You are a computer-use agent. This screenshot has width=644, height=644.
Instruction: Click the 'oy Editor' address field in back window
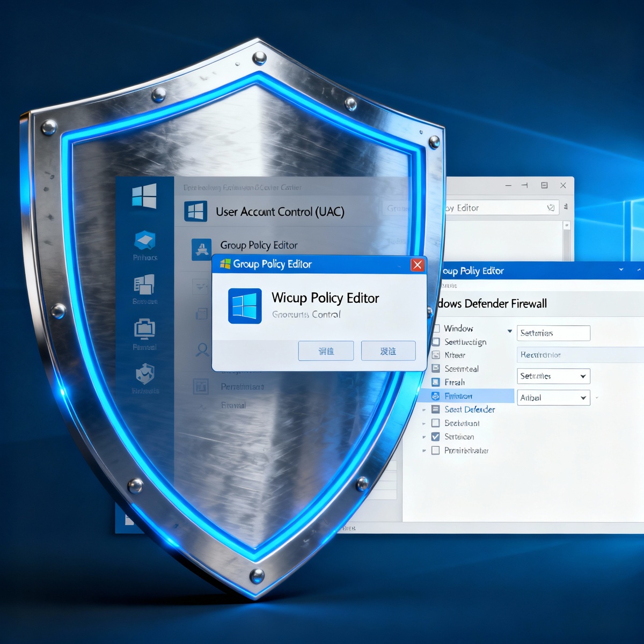[x=502, y=208]
